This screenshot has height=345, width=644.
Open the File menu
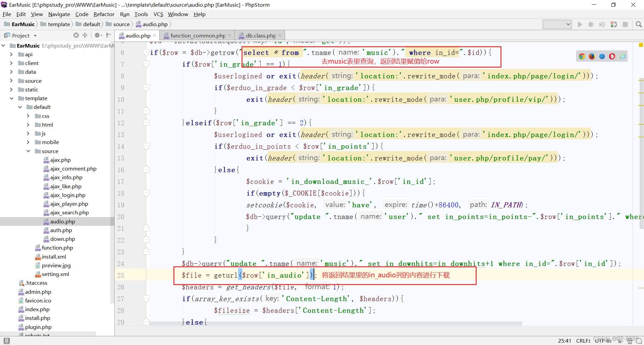click(7, 14)
